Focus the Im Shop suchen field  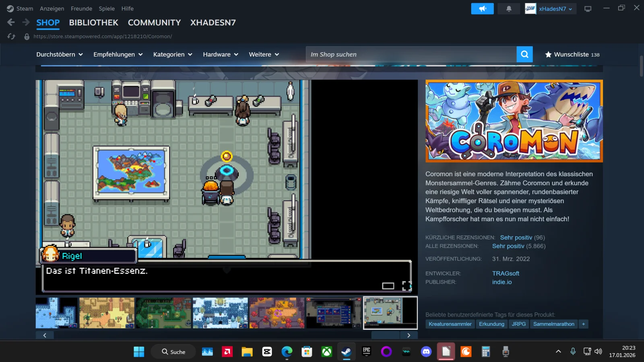[411, 54]
